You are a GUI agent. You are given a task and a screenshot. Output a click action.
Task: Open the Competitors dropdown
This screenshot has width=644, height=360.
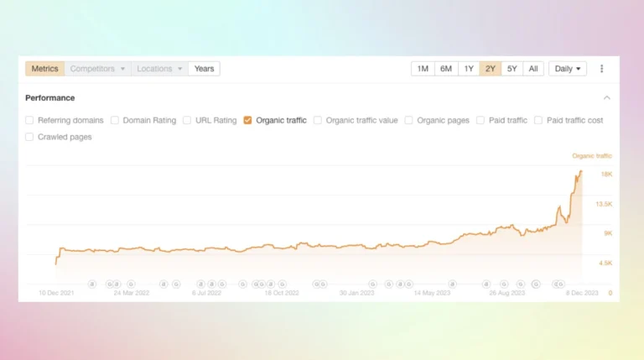tap(97, 69)
